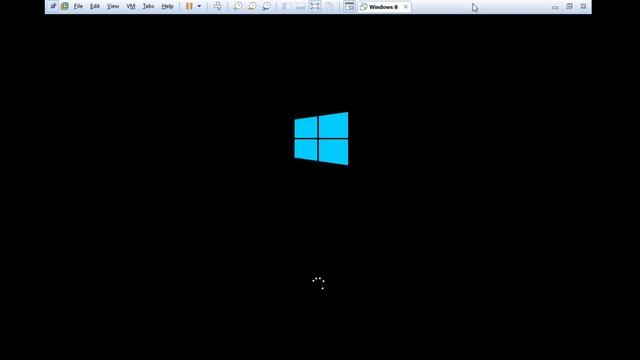Screen dimensions: 640x360
Task: Open the snapshot manager
Action: click(267, 6)
